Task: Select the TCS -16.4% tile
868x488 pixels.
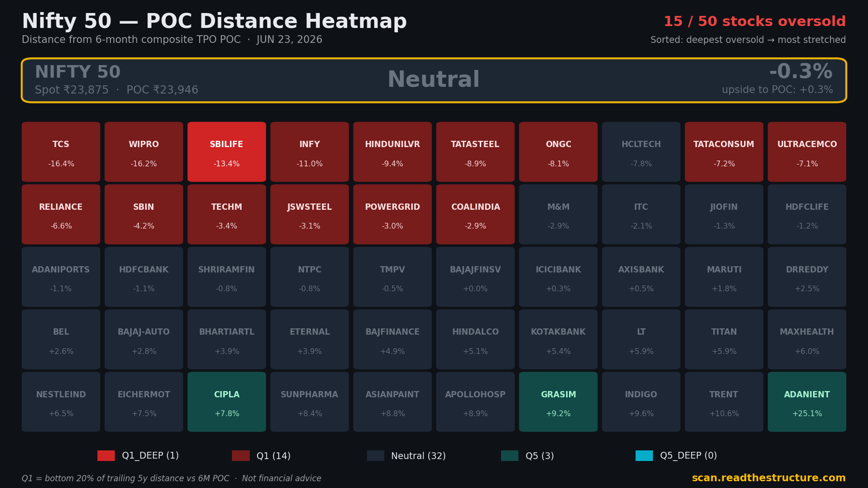Action: (x=61, y=152)
